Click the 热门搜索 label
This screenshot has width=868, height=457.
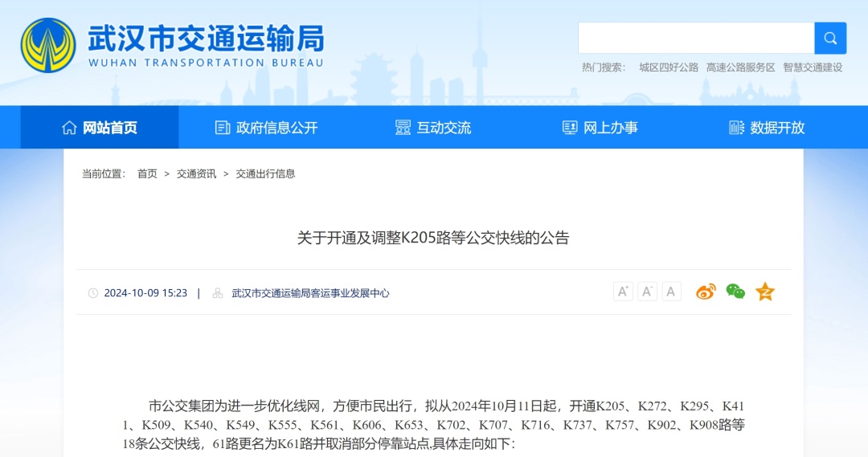(x=604, y=67)
